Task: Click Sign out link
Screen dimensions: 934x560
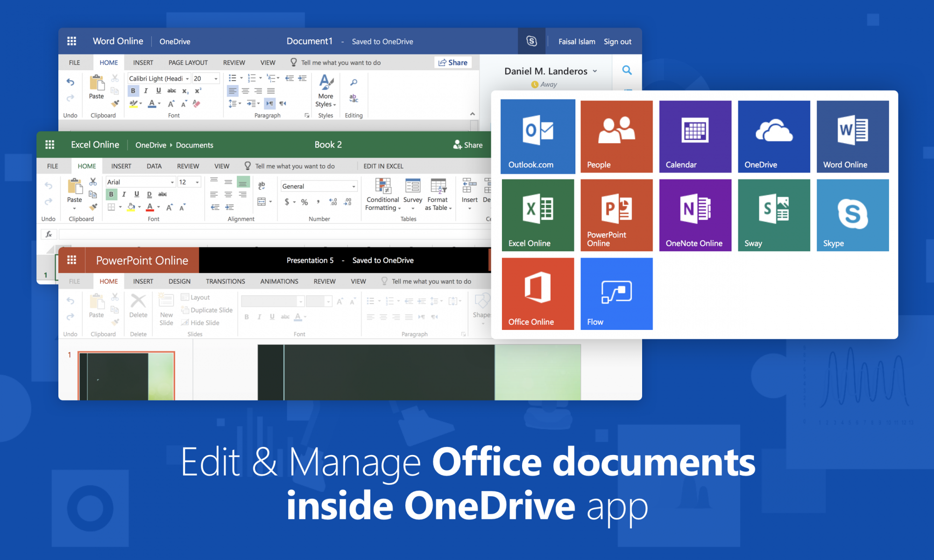Action: click(617, 42)
